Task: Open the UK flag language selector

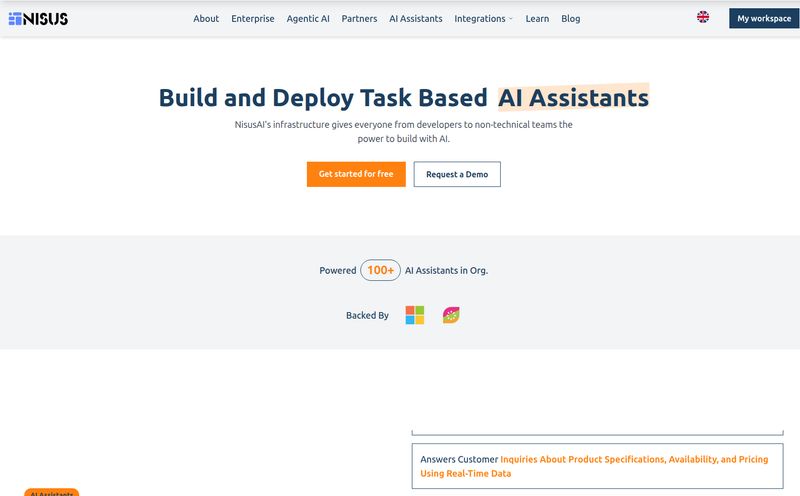Action: (703, 17)
